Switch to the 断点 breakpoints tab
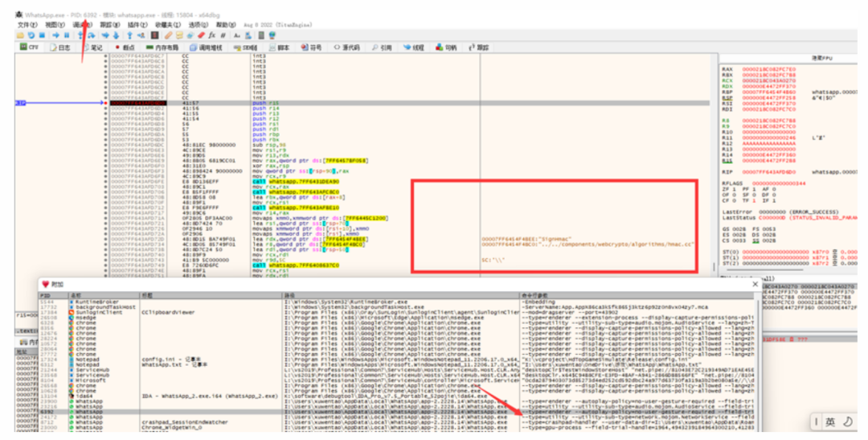The width and height of the screenshot is (868, 440). [x=125, y=47]
